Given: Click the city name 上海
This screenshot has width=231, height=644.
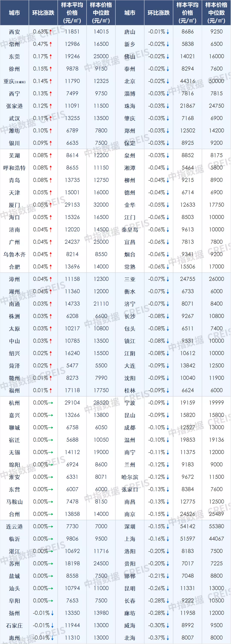Looking at the screenshot, I should (x=130, y=539).
